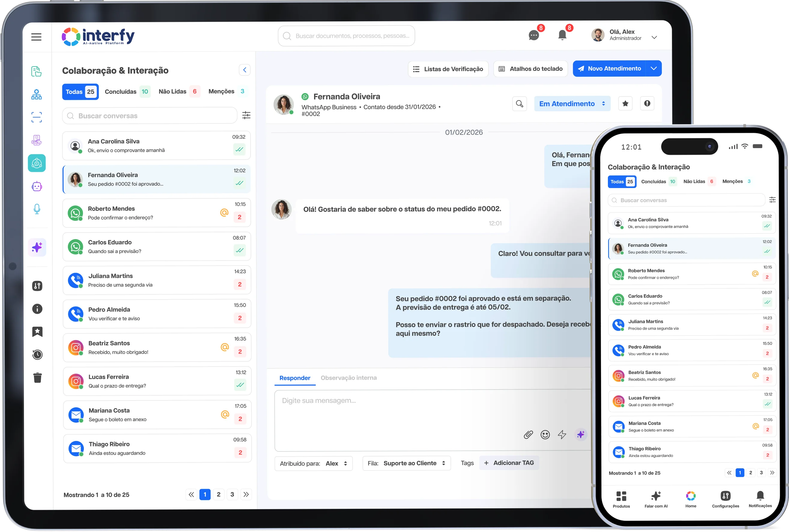Attach a file with the paperclip icon
The width and height of the screenshot is (789, 532).
(528, 435)
